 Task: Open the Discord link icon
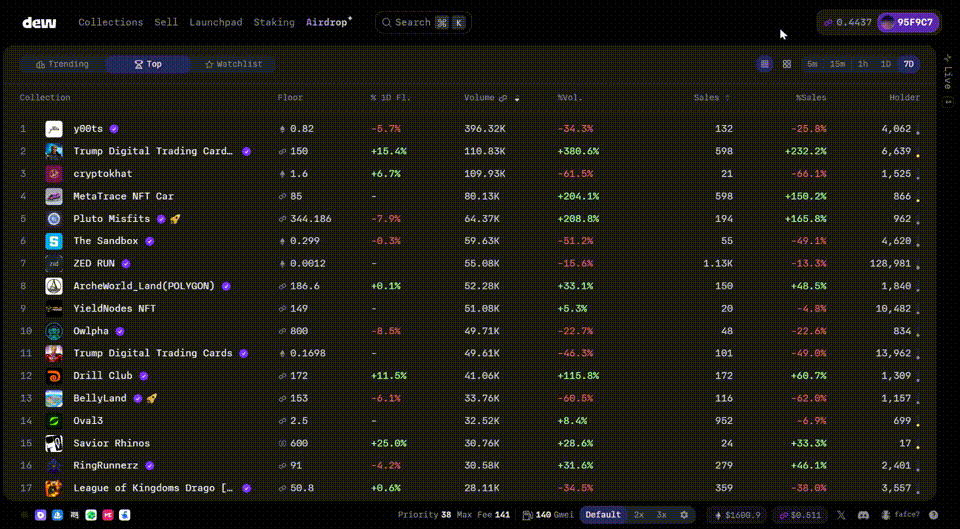pyautogui.click(x=863, y=515)
